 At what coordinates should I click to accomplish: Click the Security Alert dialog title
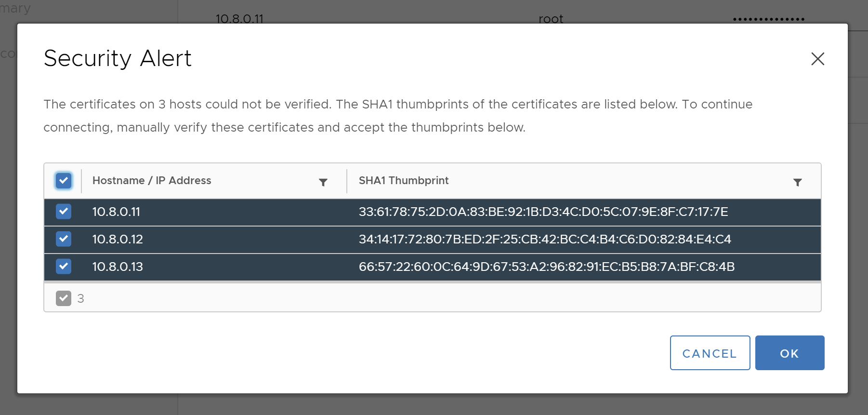pyautogui.click(x=118, y=58)
